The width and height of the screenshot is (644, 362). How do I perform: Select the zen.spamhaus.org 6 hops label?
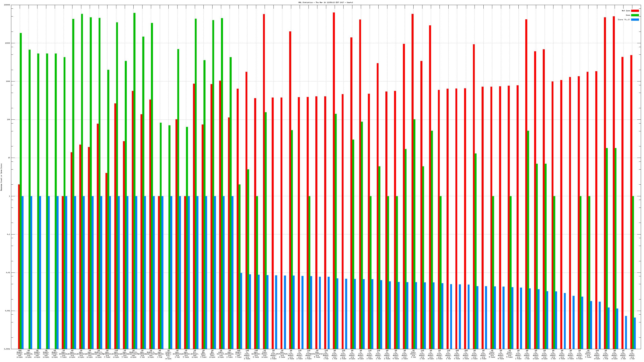point(256,354)
